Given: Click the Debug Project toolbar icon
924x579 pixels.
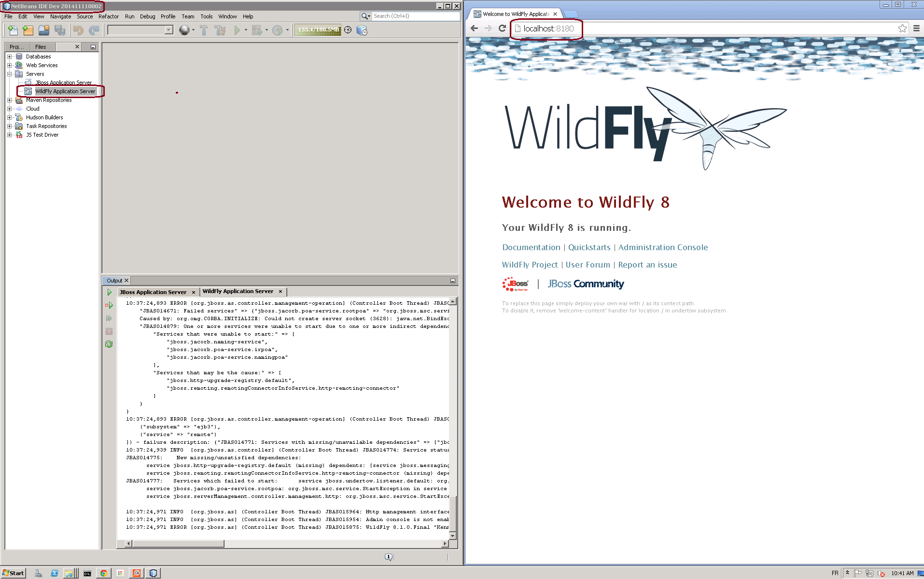Looking at the screenshot, I should [x=257, y=30].
